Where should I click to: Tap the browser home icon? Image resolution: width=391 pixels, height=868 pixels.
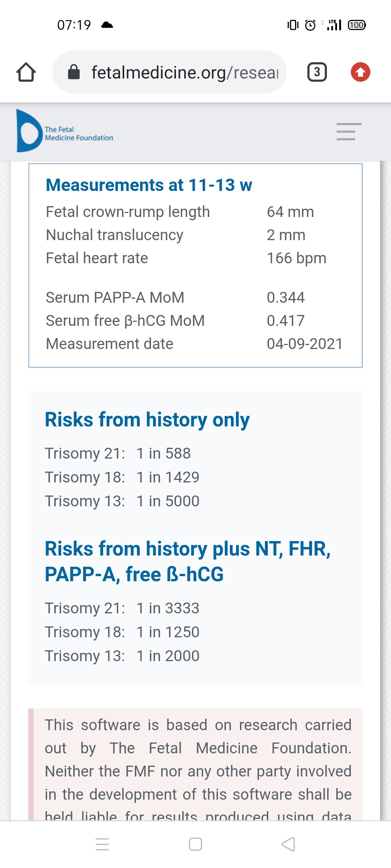tap(26, 72)
